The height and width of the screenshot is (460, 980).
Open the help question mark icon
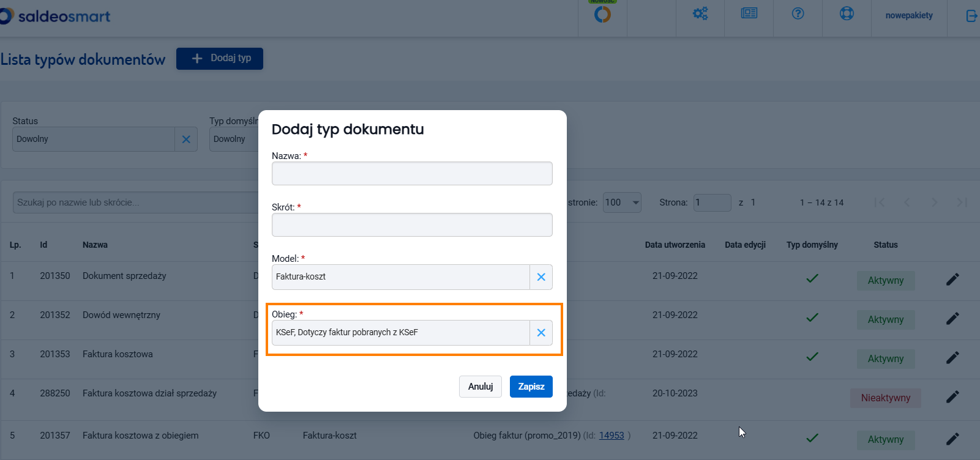point(798,13)
